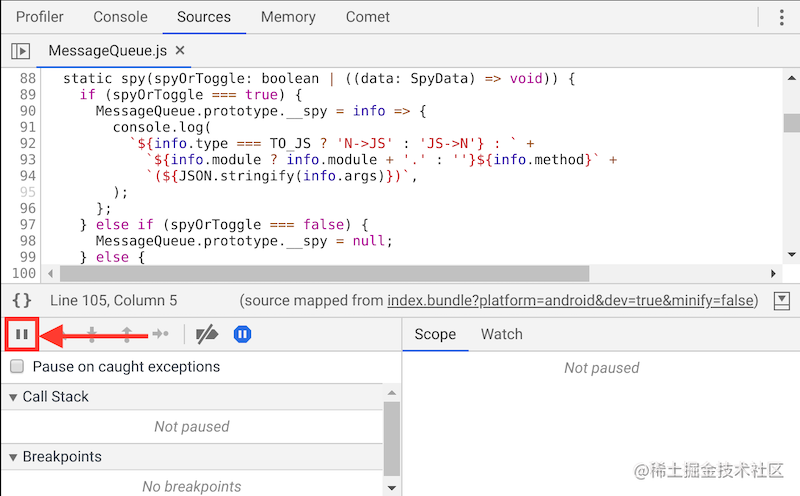
Task: Click debugger sidebar scroll down arrow
Action: coord(392,488)
